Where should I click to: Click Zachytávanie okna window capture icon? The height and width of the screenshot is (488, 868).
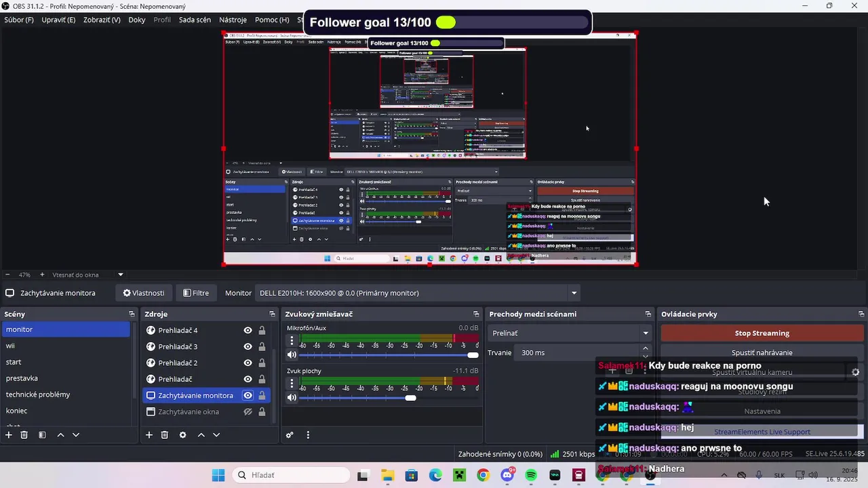click(x=151, y=411)
